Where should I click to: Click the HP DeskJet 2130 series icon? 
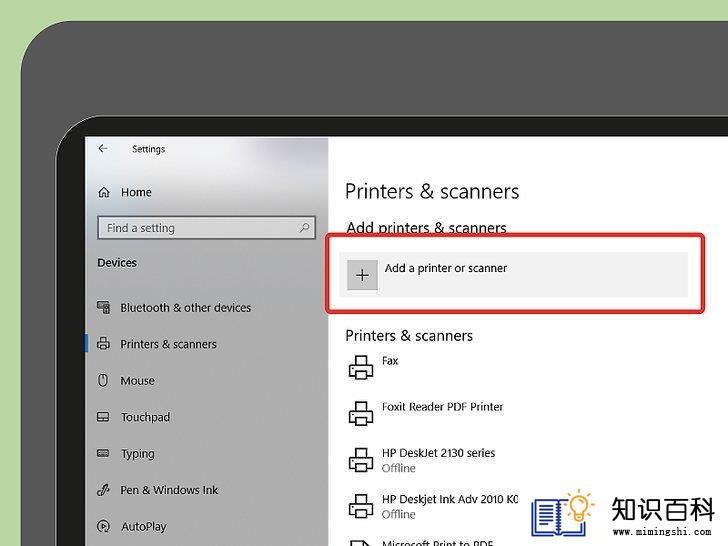click(361, 460)
